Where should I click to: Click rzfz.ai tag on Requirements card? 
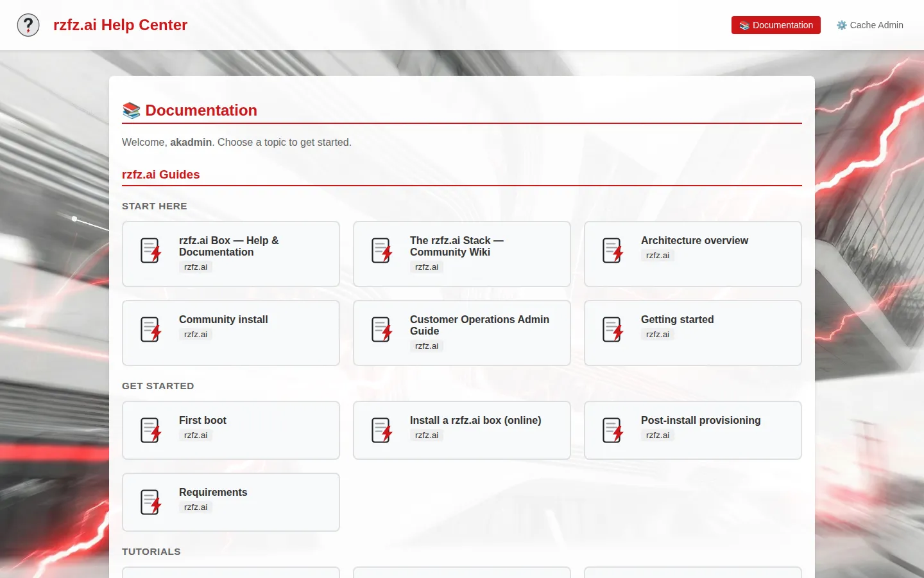196,507
